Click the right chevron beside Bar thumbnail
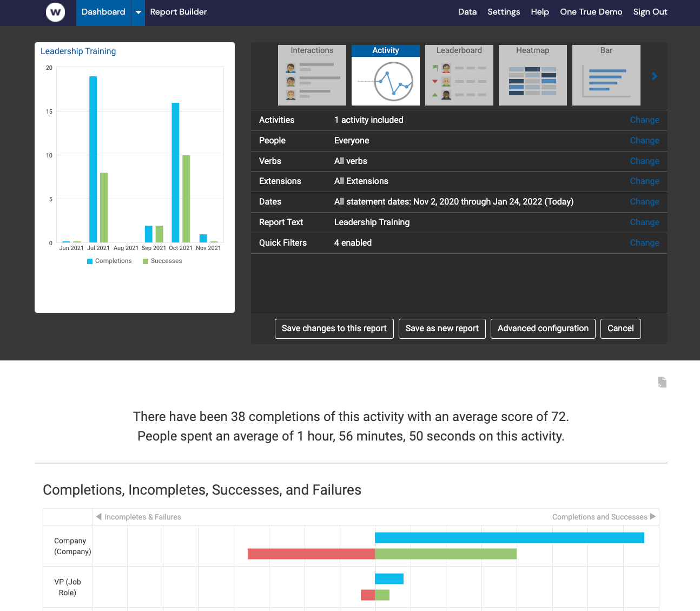Image resolution: width=700 pixels, height=611 pixels. [x=654, y=76]
